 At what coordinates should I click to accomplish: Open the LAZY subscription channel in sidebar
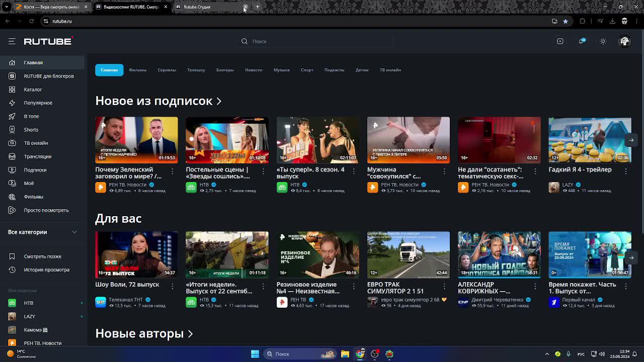coord(42,316)
